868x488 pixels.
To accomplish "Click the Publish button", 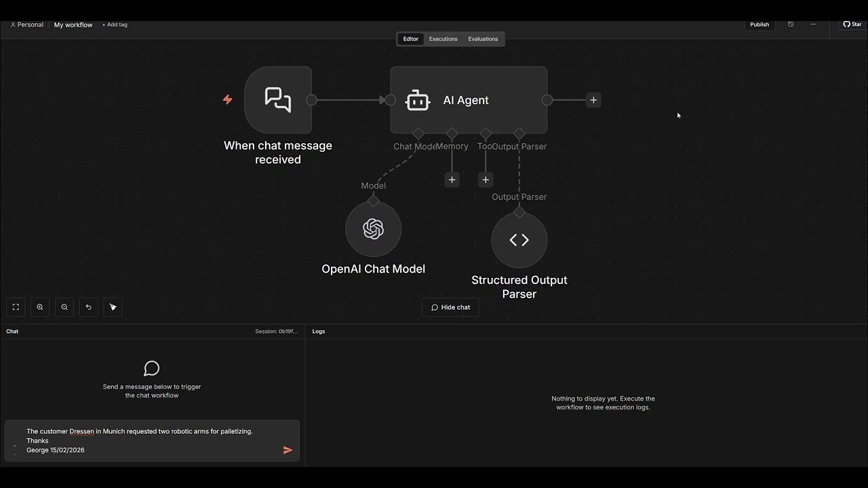I will 759,24.
